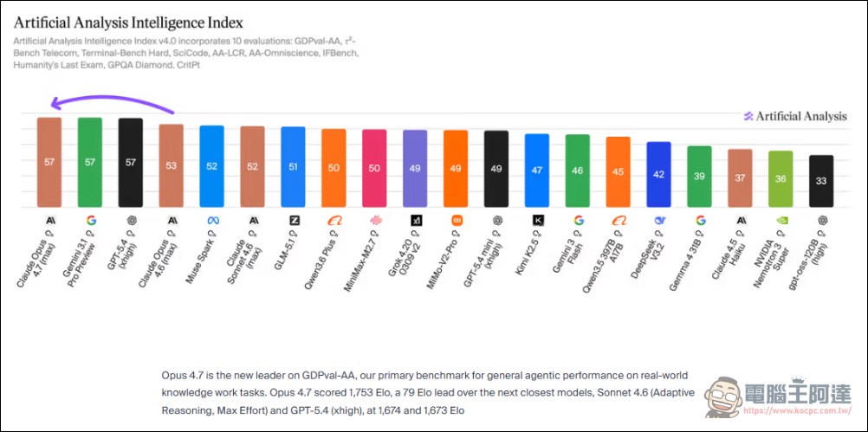Click the Kimi logo under Kimi K2.5

pos(537,221)
